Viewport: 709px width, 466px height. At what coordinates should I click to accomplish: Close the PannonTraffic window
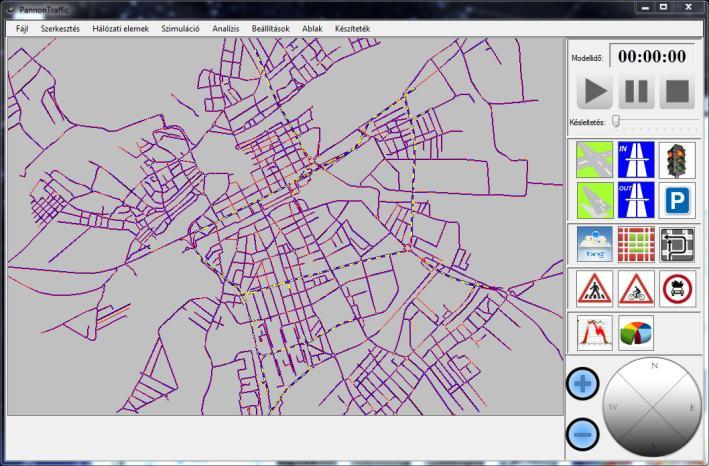click(x=688, y=7)
